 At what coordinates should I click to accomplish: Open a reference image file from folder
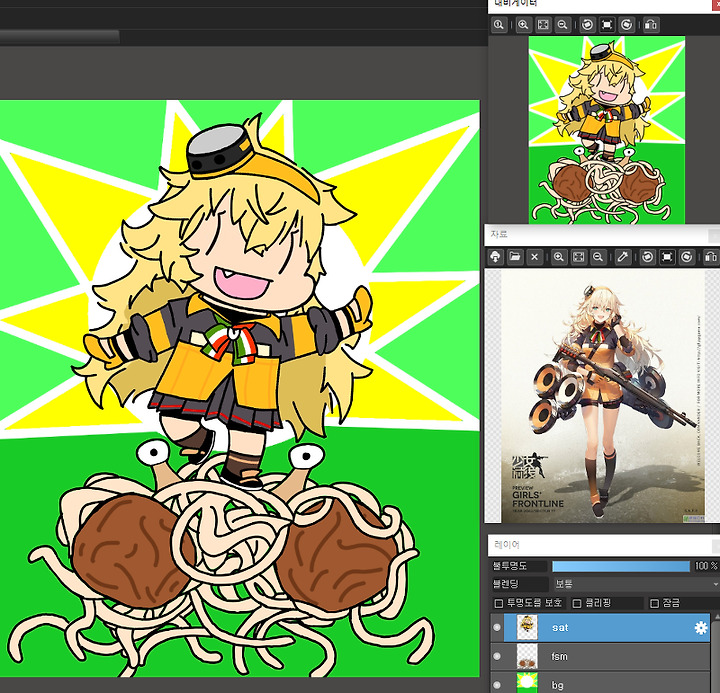coord(515,257)
